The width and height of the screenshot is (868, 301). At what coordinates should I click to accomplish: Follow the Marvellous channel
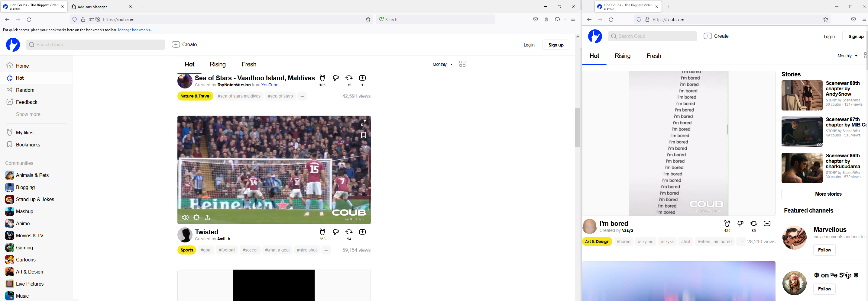[x=824, y=250]
